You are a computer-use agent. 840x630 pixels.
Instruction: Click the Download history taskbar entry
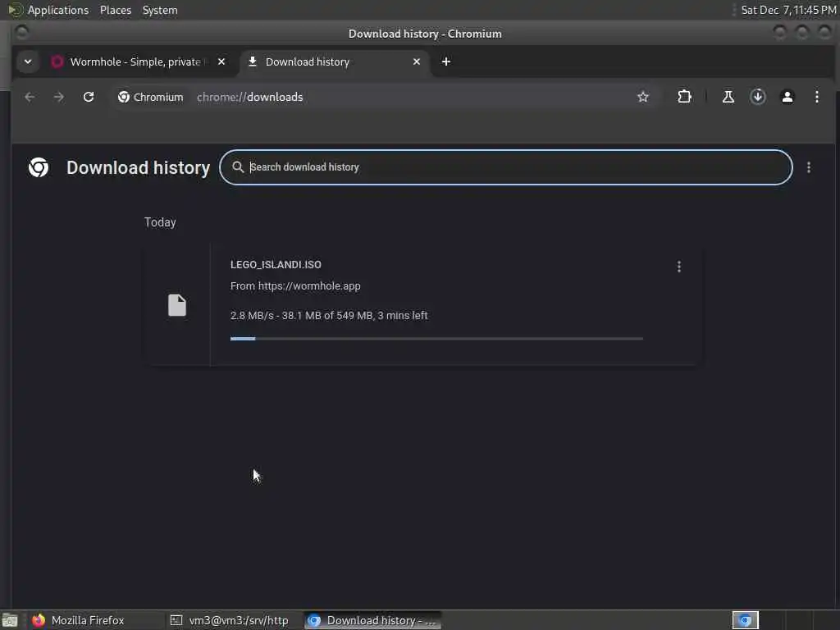[373, 620]
